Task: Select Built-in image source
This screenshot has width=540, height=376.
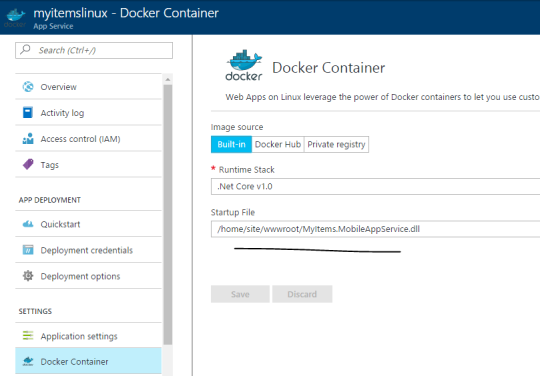Action: click(231, 144)
